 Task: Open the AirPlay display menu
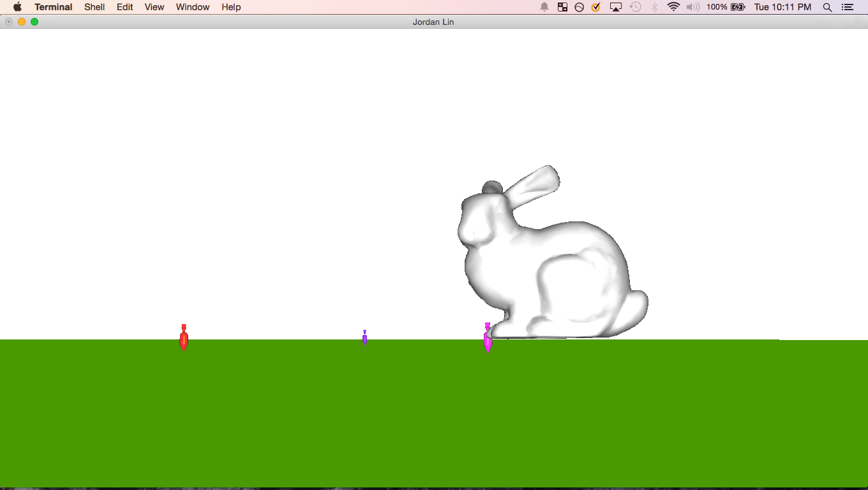(616, 7)
